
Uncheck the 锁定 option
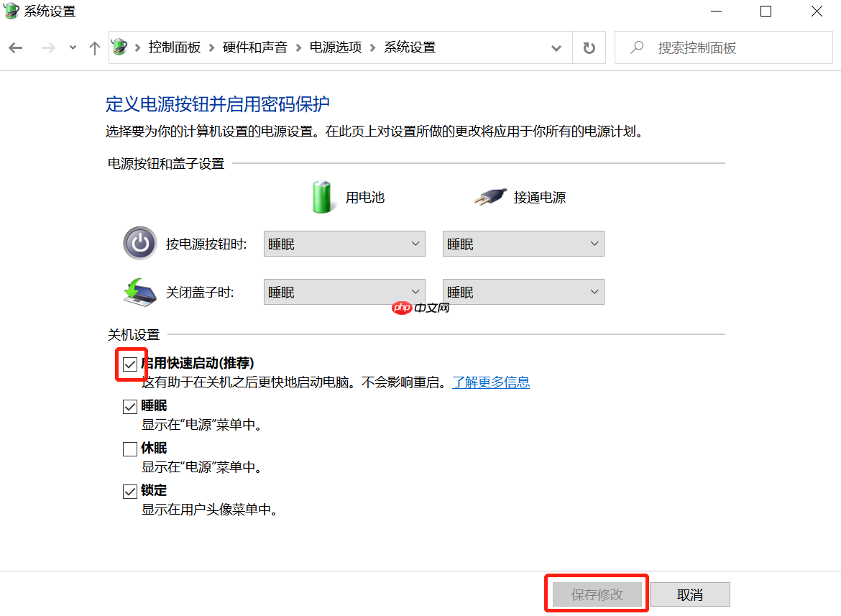[x=130, y=490]
